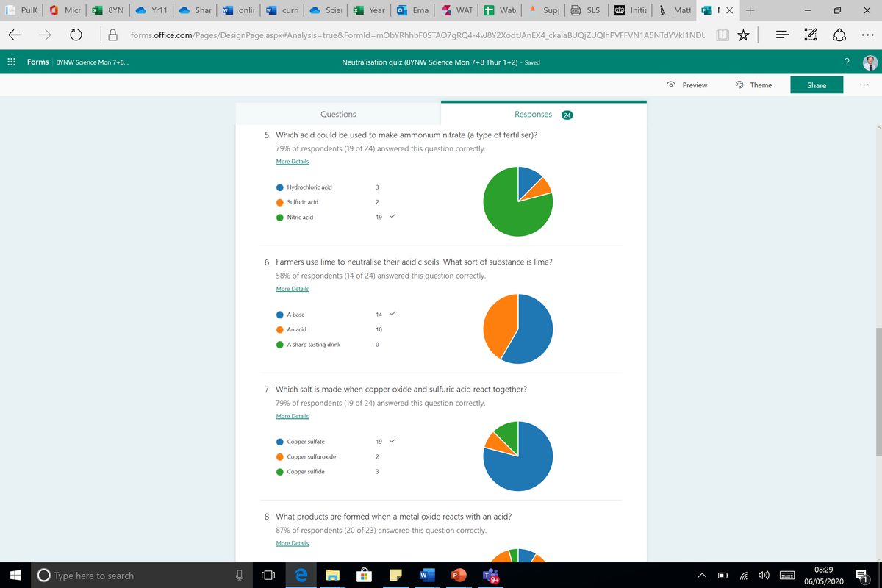
Task: Add page to favorites with star icon
Action: point(744,35)
